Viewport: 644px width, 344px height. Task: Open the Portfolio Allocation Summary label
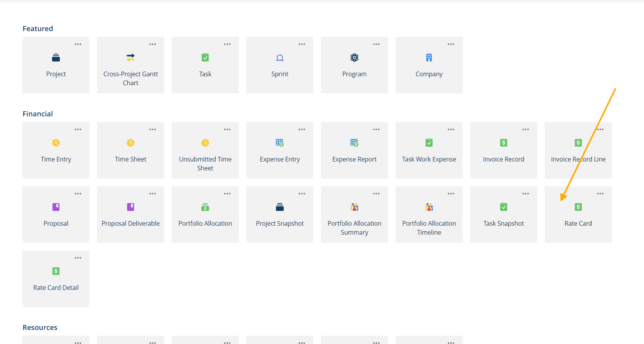[354, 228]
